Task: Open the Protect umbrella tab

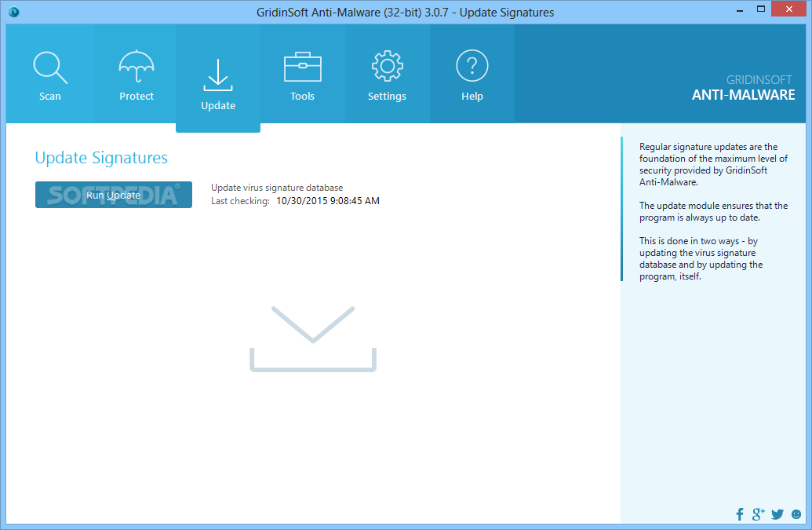Action: coord(137,74)
